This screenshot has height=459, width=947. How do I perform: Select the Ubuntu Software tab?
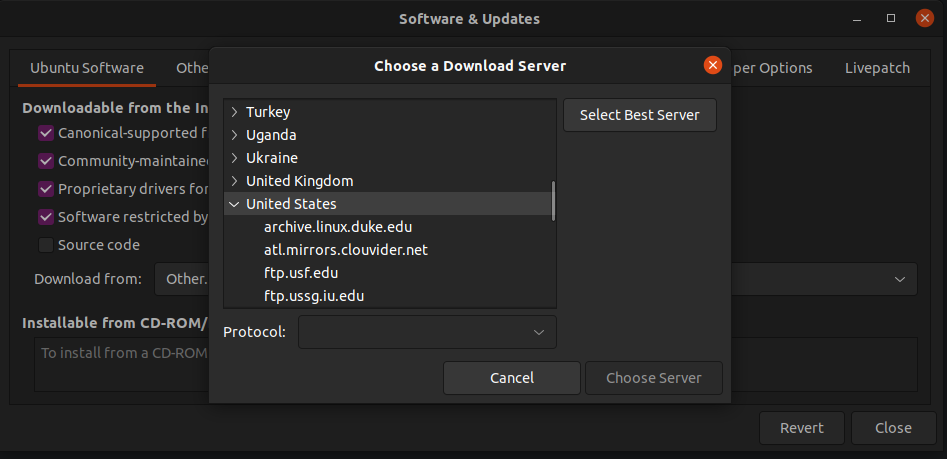(x=87, y=68)
